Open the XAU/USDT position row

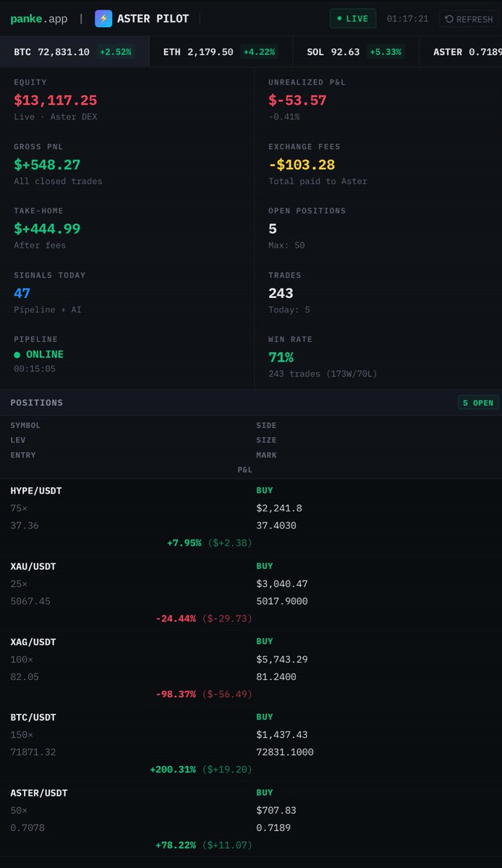tap(251, 592)
